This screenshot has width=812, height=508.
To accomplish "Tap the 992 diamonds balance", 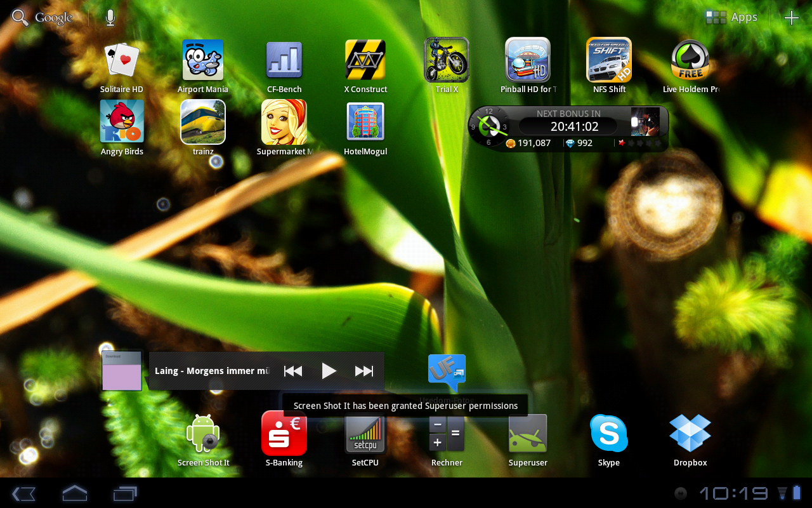I will point(579,143).
